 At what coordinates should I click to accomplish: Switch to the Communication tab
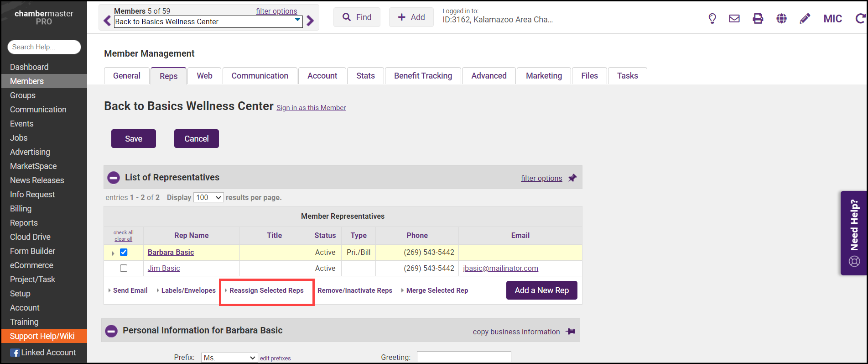(x=260, y=76)
